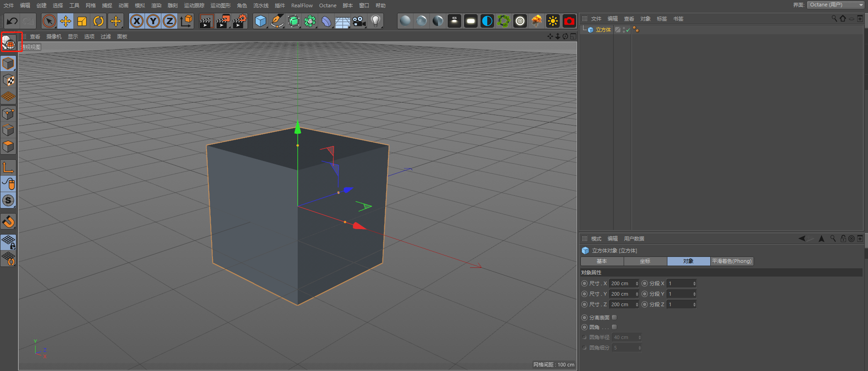The width and height of the screenshot is (868, 371).
Task: Switch to the 坐标 tab
Action: pos(645,261)
